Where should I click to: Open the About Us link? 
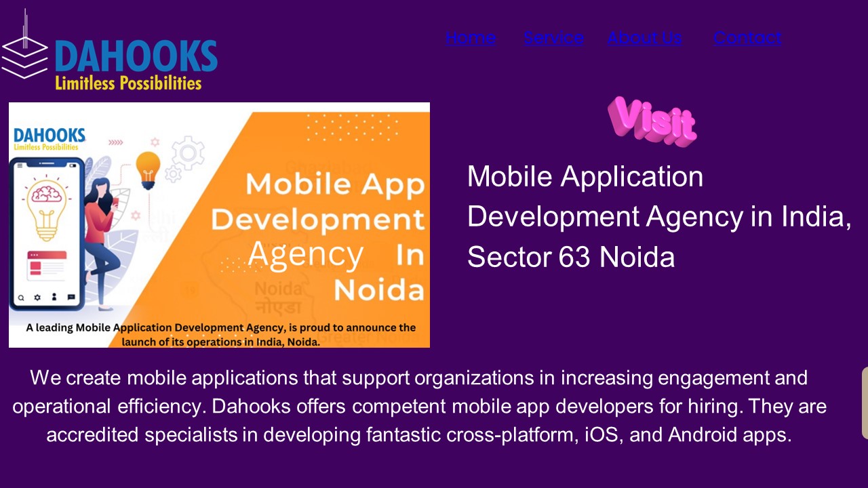pos(644,38)
